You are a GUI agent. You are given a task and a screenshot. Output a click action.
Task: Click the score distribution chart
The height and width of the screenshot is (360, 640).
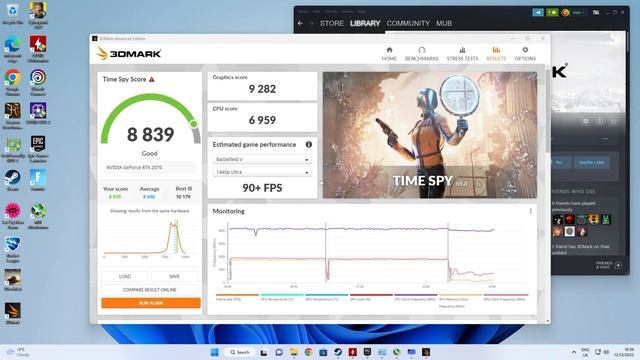147,238
